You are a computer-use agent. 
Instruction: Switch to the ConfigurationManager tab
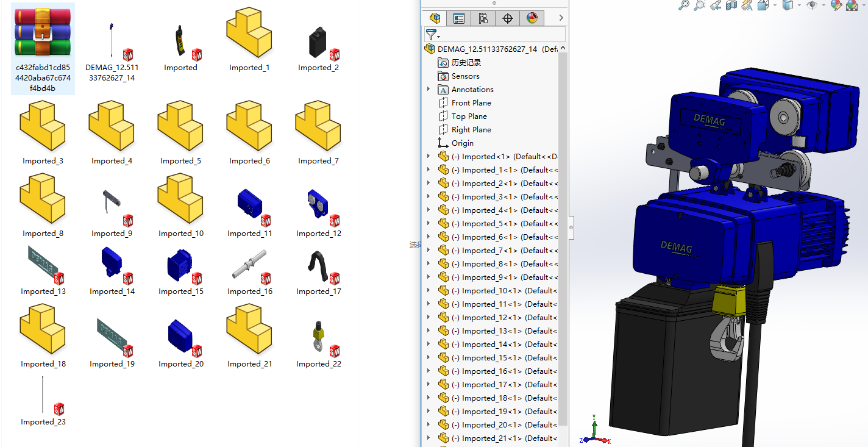[x=483, y=18]
